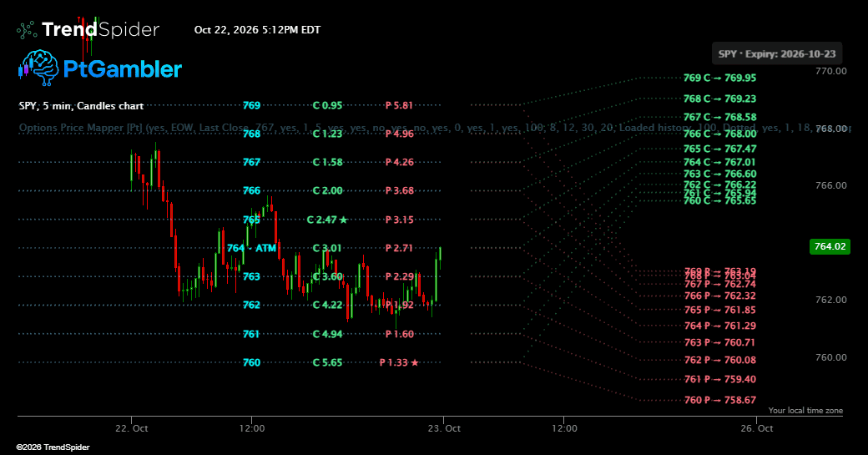Click the PtGambler brain logo

[x=38, y=68]
